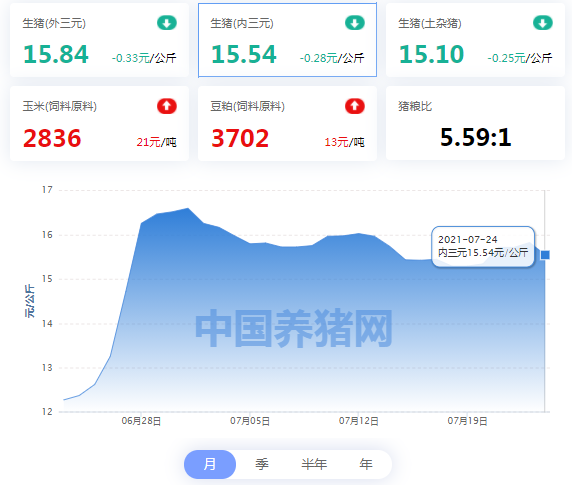Click the 07月12日 axis label
572x485 pixels.
point(359,421)
